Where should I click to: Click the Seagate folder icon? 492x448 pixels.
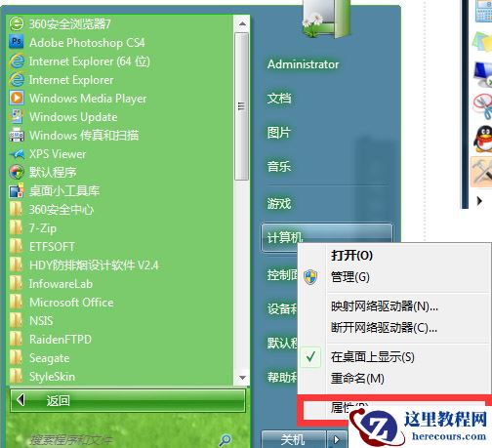17,357
